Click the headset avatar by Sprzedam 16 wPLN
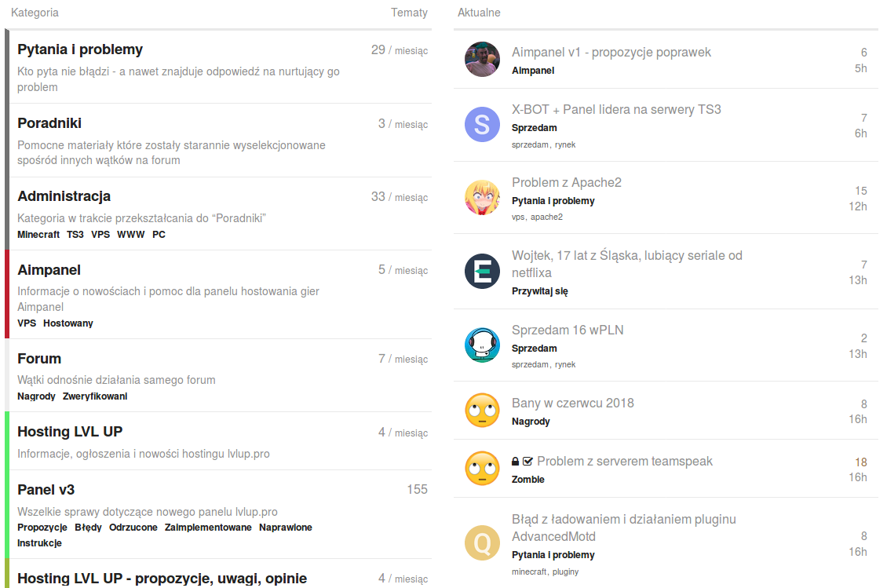887x588 pixels. [482, 345]
